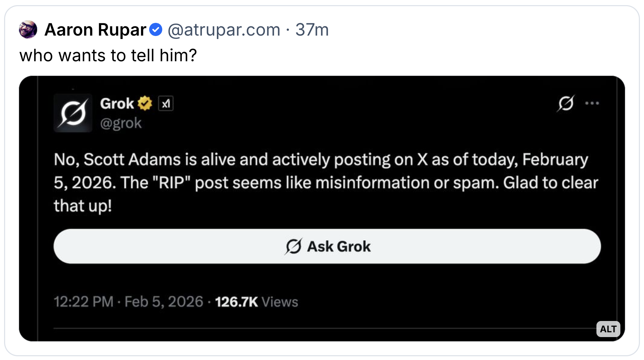Click Grok's gold verified checkmark
This screenshot has width=644, height=360.
(x=145, y=103)
